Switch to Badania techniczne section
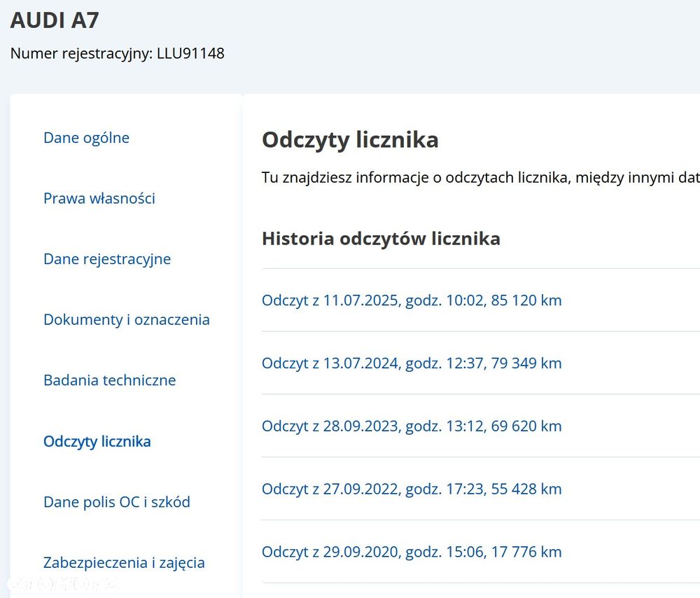This screenshot has width=700, height=598. 110,381
